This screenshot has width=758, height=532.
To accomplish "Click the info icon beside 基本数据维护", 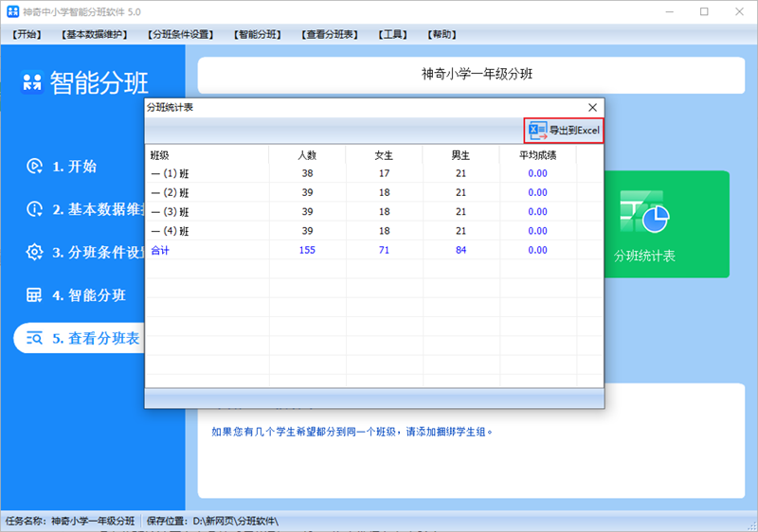I will (34, 209).
